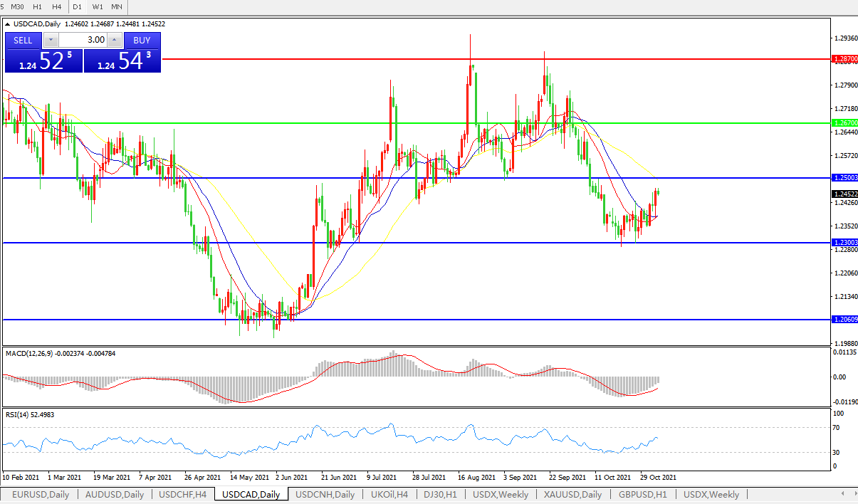Choose the W1 weekly timeframe

click(x=98, y=6)
